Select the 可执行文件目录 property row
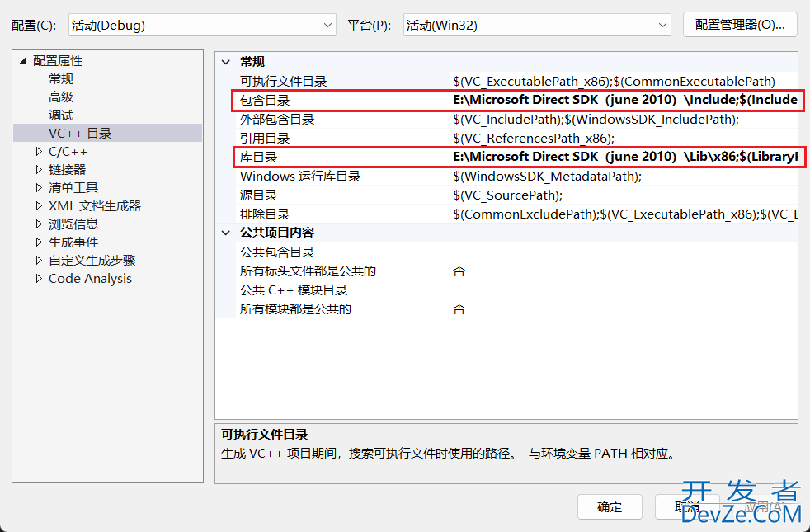This screenshot has height=532, width=810. pyautogui.click(x=516, y=81)
